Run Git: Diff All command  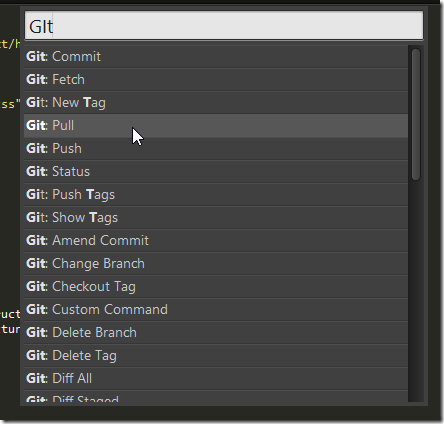(x=216, y=379)
